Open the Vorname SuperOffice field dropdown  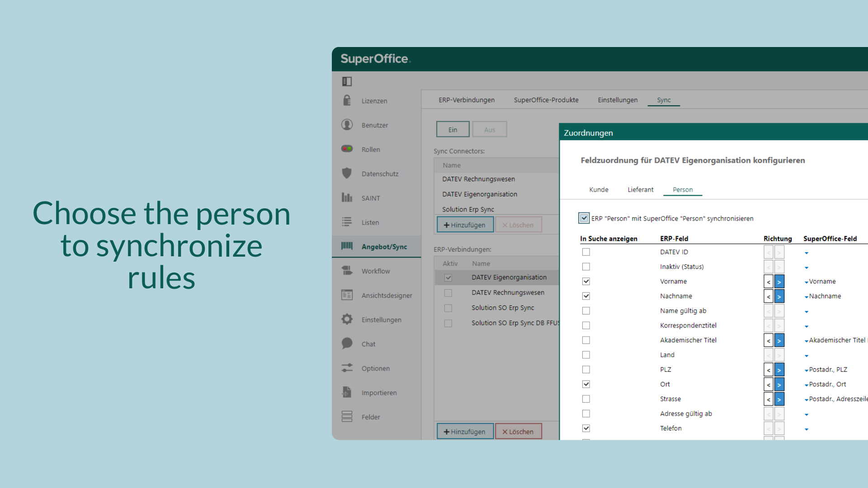pos(807,282)
